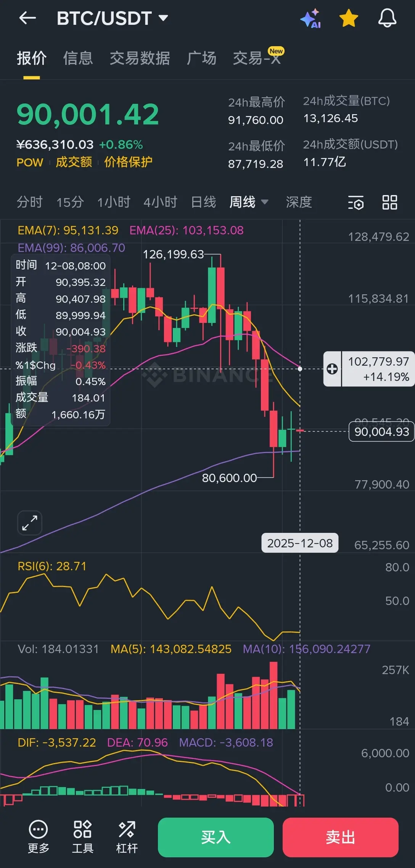This screenshot has width=415, height=868.
Task: Tap the 24h最高价 value 91,760.00
Action: (x=256, y=120)
